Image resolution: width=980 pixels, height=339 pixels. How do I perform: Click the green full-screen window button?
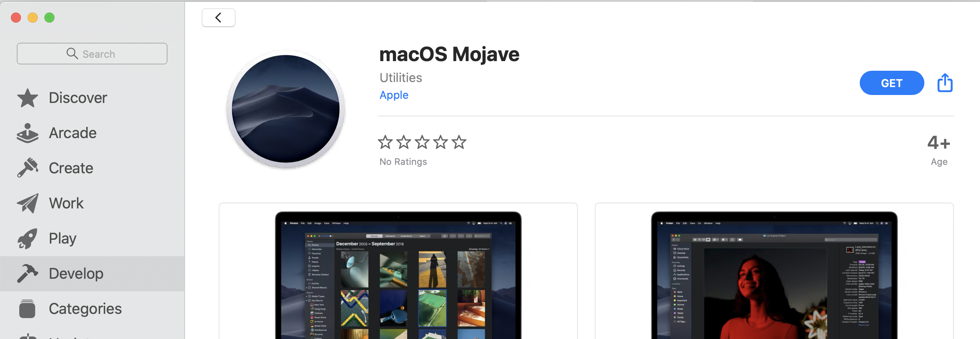coord(49,18)
